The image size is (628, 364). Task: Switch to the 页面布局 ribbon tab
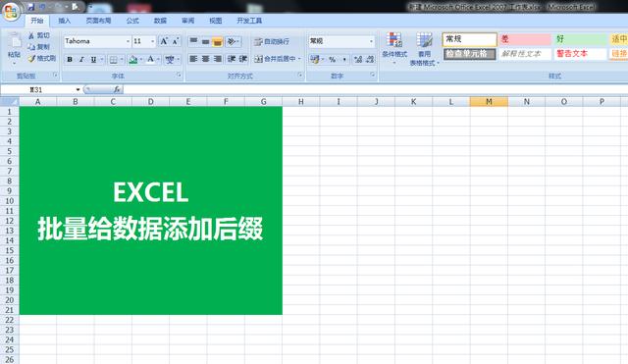tap(98, 21)
